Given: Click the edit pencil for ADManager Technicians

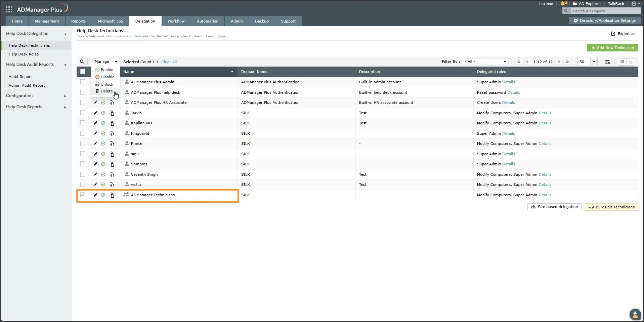Looking at the screenshot, I should click(95, 195).
